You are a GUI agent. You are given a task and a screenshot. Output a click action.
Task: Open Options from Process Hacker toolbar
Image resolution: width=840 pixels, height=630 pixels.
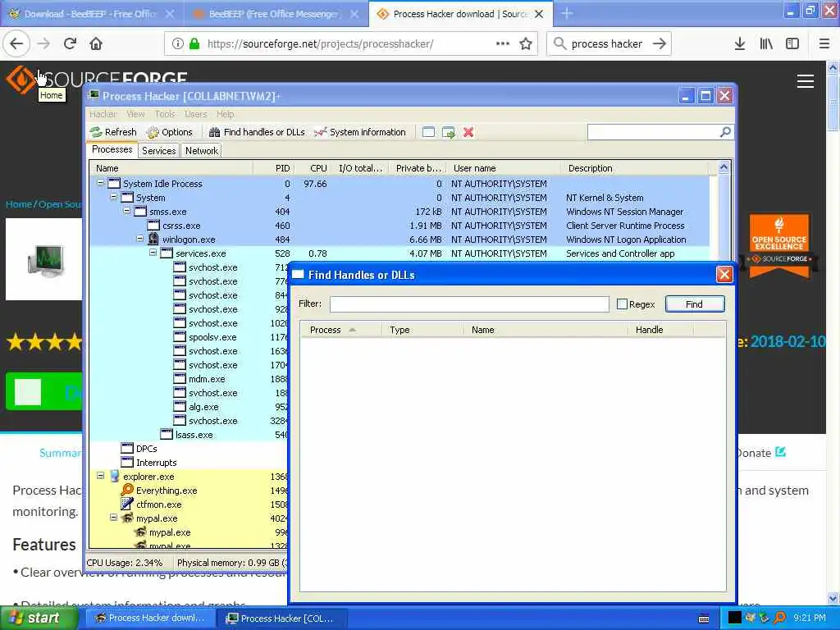click(x=169, y=132)
